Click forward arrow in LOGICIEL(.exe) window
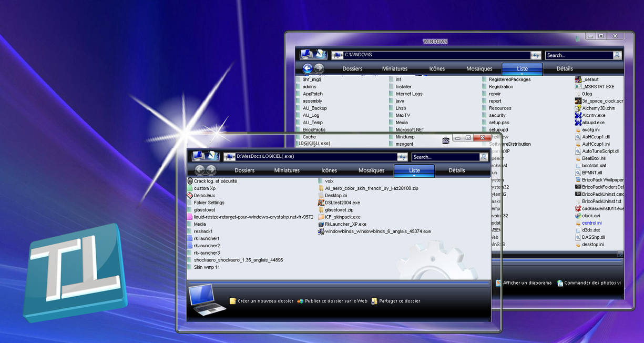 point(211,170)
